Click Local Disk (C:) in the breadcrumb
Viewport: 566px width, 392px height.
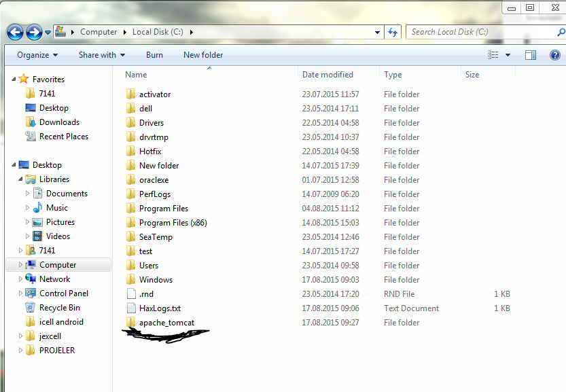click(x=158, y=32)
